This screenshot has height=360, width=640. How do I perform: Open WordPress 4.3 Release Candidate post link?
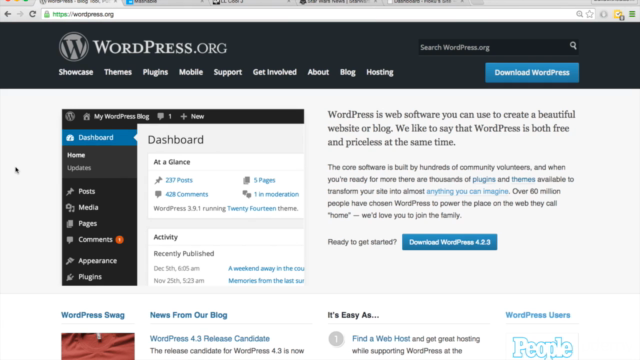click(210, 339)
